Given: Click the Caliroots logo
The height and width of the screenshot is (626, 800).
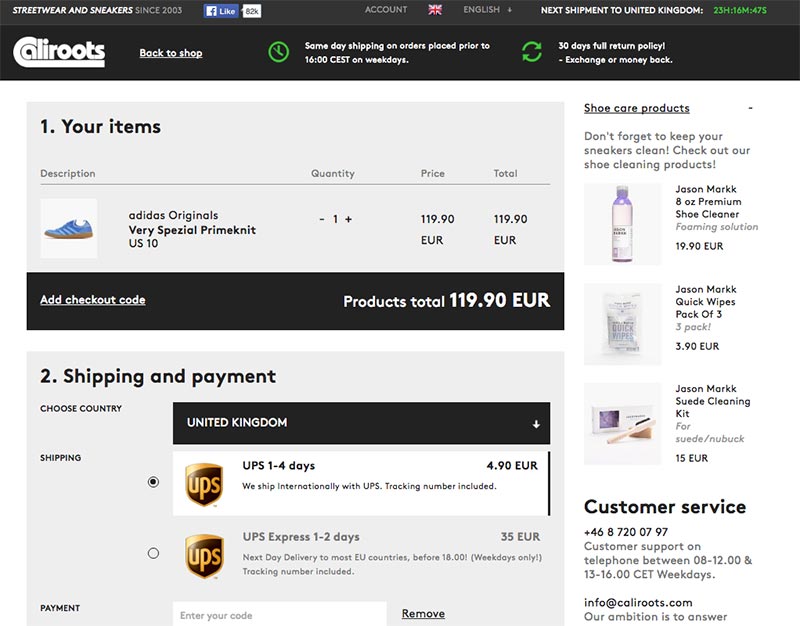Looking at the screenshot, I should (x=59, y=52).
